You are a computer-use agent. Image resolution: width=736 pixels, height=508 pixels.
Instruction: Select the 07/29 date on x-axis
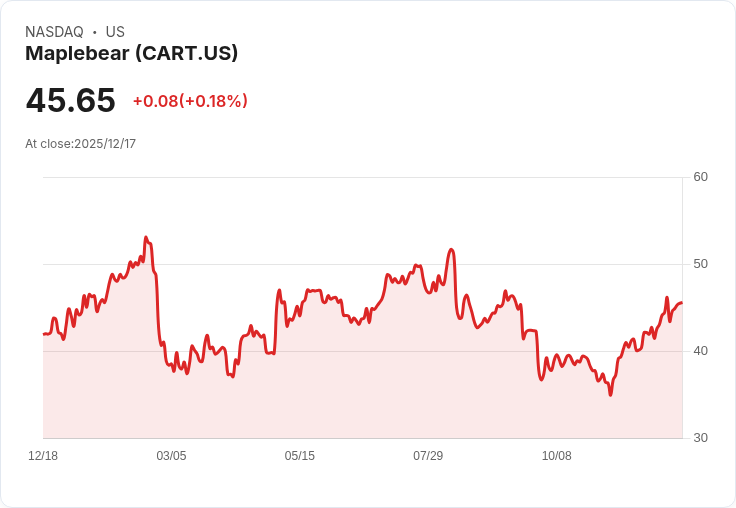[428, 456]
